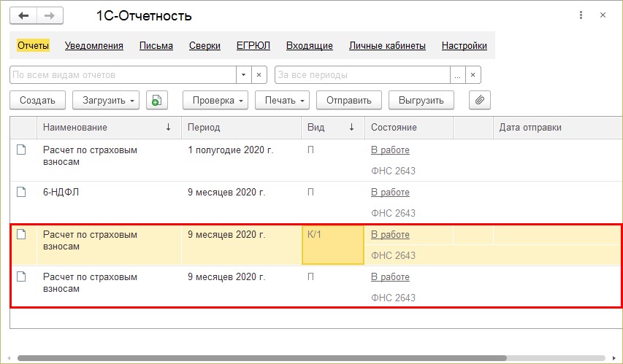Click document icon of last П row
This screenshot has width=623, height=364.
point(21,276)
